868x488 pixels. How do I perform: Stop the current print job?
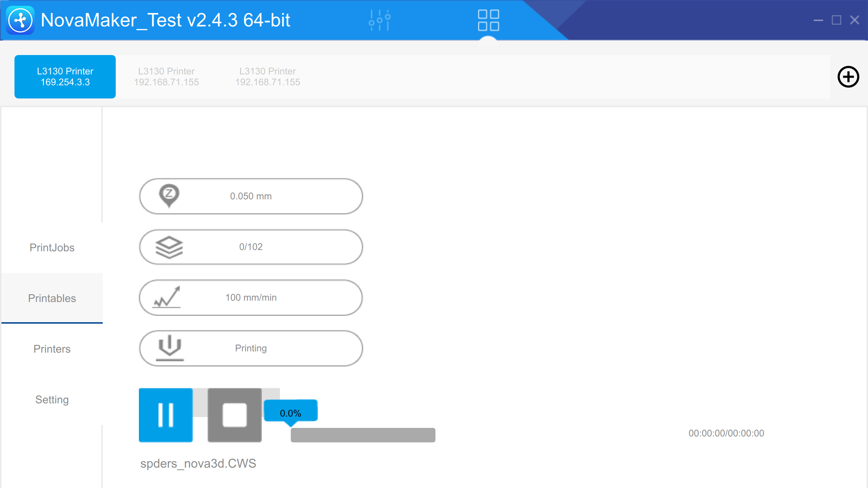point(234,415)
